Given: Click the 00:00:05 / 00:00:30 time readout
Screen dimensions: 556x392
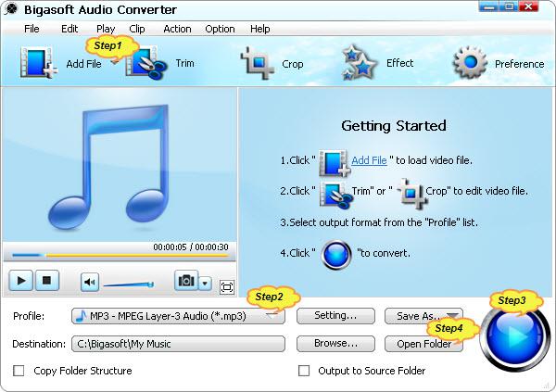Looking at the screenshot, I should tap(191, 247).
